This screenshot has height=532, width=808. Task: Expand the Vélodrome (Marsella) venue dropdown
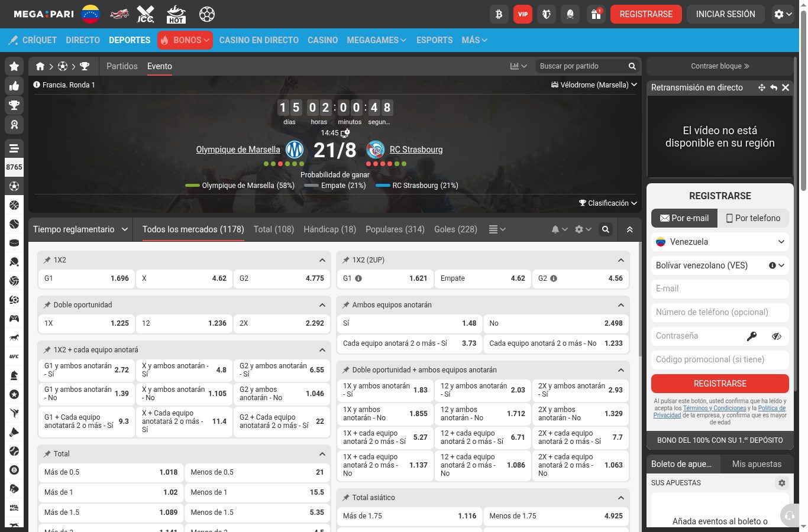(x=594, y=85)
